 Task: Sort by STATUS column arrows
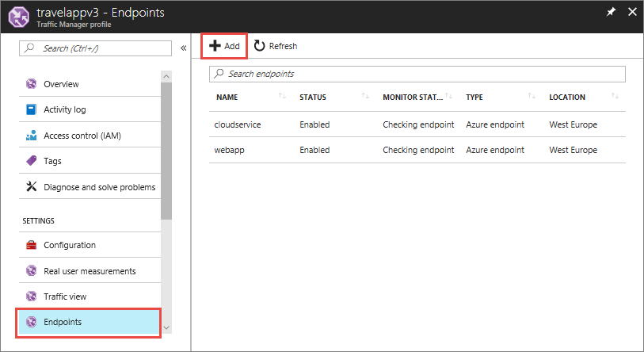coord(365,96)
